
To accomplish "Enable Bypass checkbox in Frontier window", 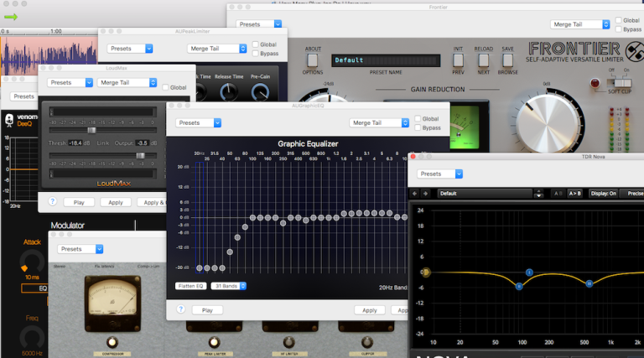I will tap(619, 29).
